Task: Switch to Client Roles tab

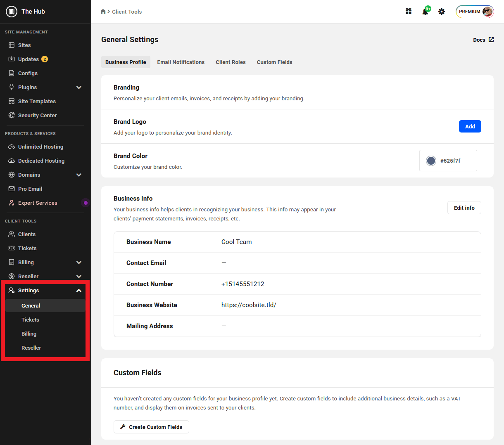Action: 231,62
